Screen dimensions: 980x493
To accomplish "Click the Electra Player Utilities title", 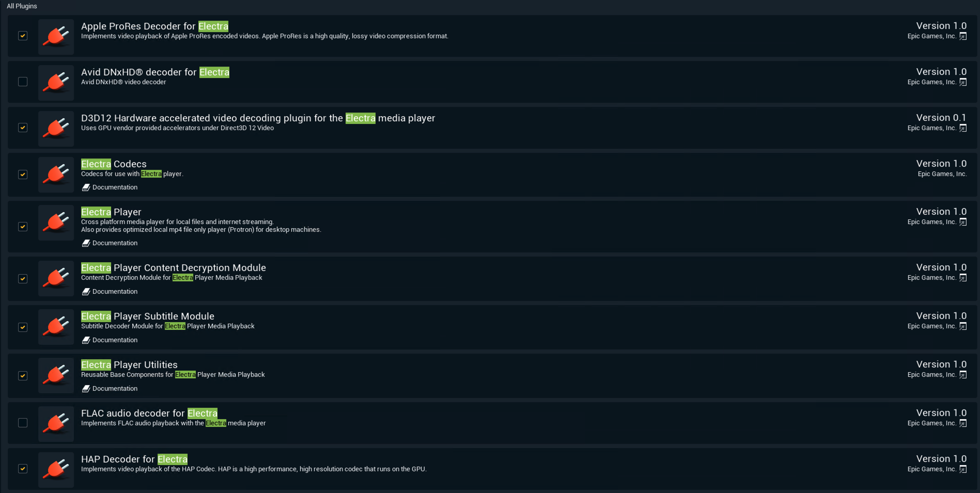I will pyautogui.click(x=129, y=365).
